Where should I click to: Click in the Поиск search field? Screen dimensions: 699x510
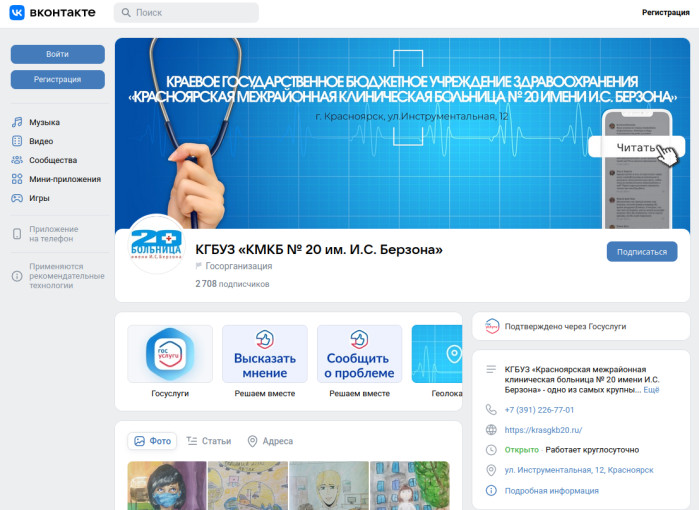pos(186,12)
